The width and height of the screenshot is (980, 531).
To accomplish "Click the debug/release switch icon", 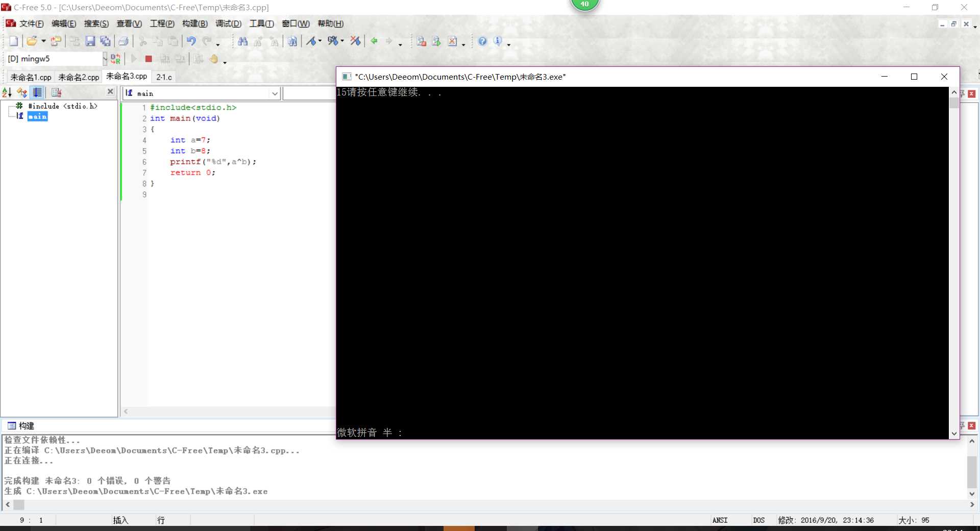I will pos(116,59).
